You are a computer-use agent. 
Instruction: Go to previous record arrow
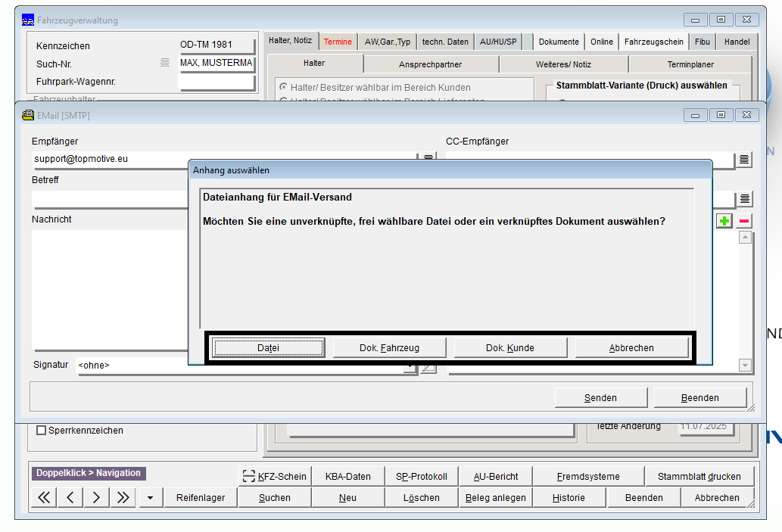click(70, 497)
